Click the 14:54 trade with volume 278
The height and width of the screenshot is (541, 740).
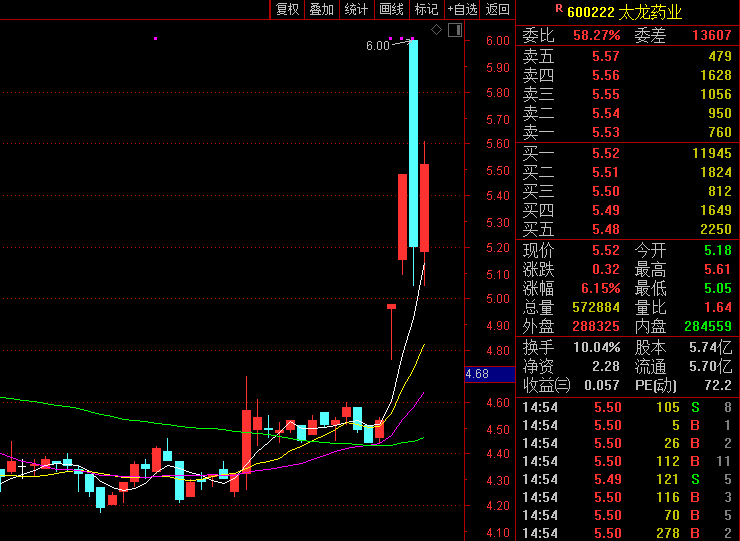coord(628,533)
